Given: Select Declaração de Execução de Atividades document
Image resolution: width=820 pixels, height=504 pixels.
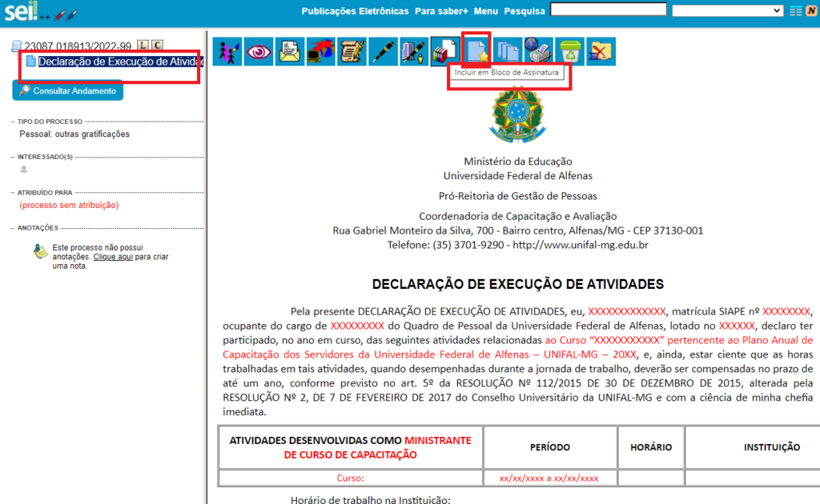Looking at the screenshot, I should 120,62.
